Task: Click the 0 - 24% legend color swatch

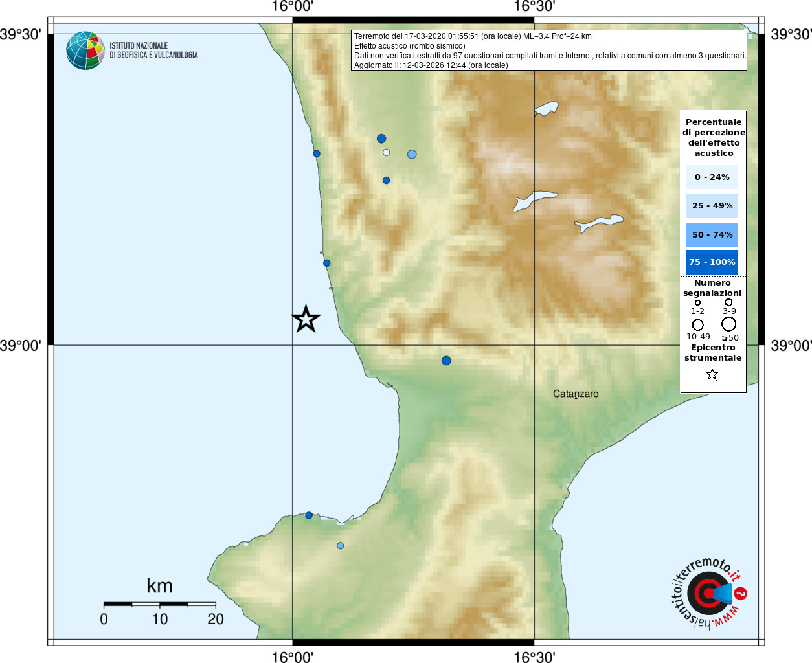Action: tap(712, 177)
